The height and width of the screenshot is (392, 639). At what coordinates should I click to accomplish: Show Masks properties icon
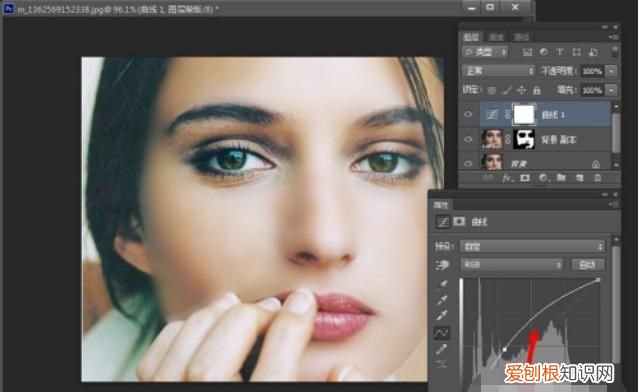click(459, 221)
